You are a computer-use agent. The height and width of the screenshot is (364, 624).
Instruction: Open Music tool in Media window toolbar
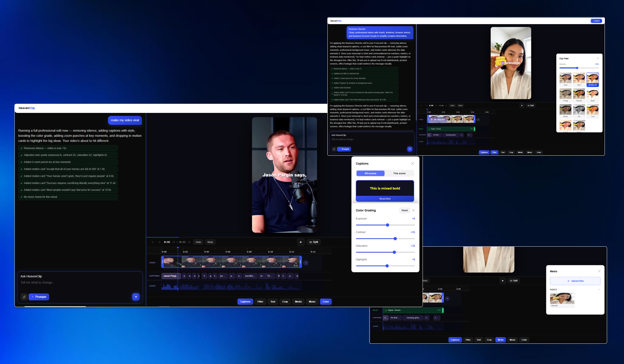pyautogui.click(x=512, y=340)
